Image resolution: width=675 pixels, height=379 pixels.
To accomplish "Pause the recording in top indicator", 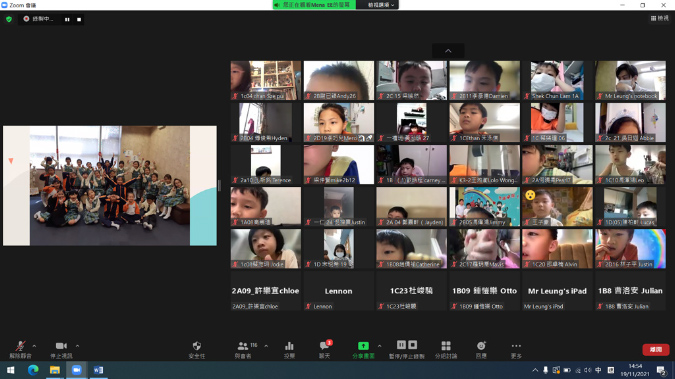I will [67, 19].
